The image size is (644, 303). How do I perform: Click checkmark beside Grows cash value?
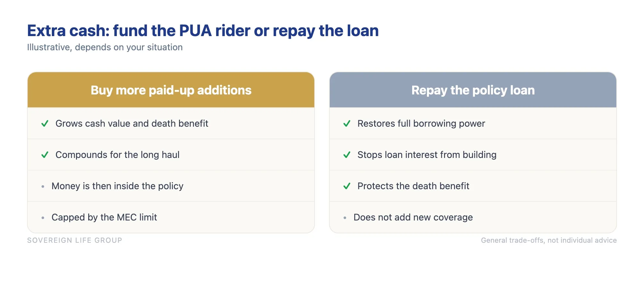pos(45,123)
